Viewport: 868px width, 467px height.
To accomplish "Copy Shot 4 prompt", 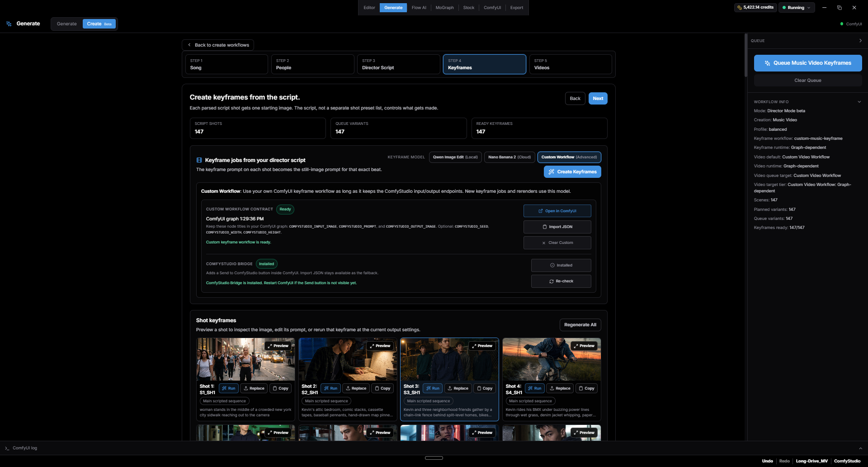I will point(586,388).
